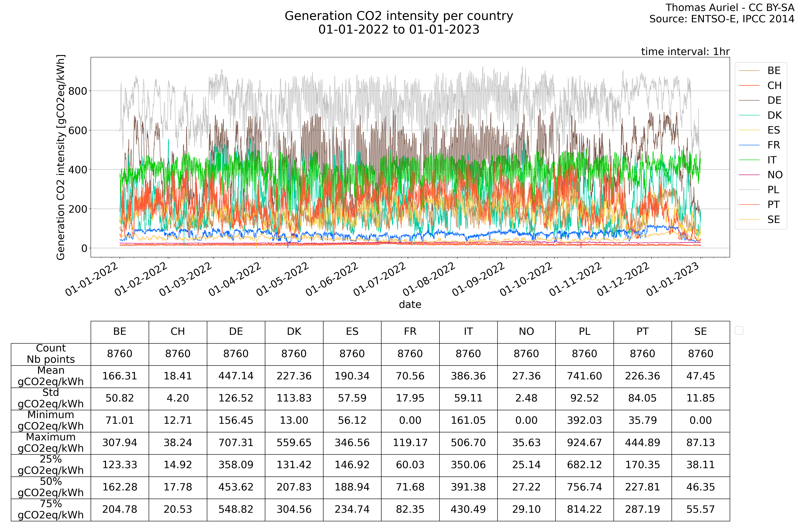The image size is (798, 532).
Task: Click the FR legend color line
Action: click(749, 145)
